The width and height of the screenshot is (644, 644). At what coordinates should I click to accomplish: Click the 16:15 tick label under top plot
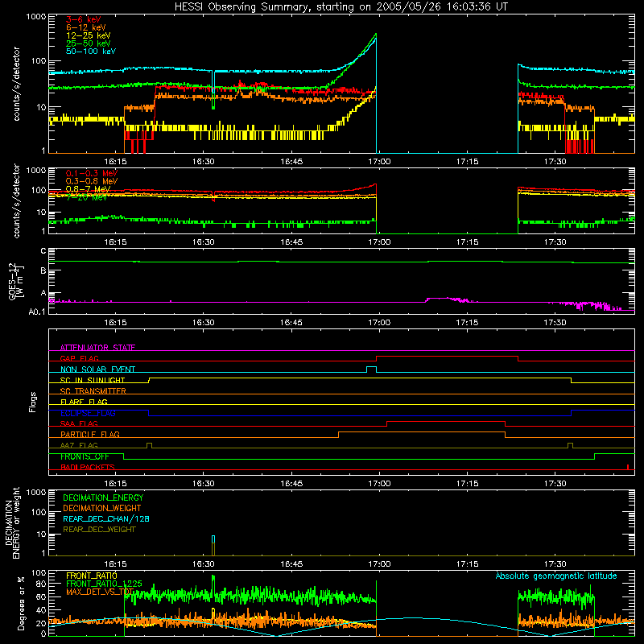click(x=115, y=162)
